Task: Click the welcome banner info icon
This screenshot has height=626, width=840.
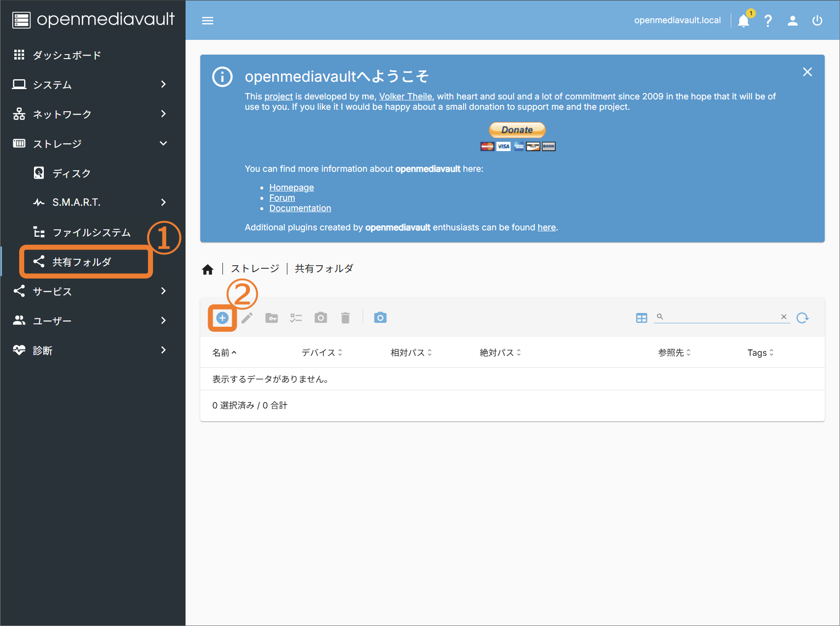Action: [222, 77]
